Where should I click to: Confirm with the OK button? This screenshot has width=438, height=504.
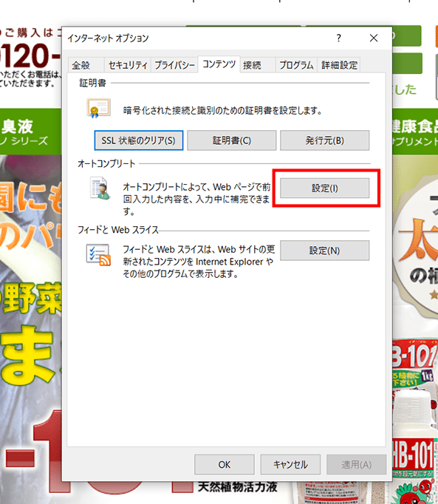click(225, 465)
